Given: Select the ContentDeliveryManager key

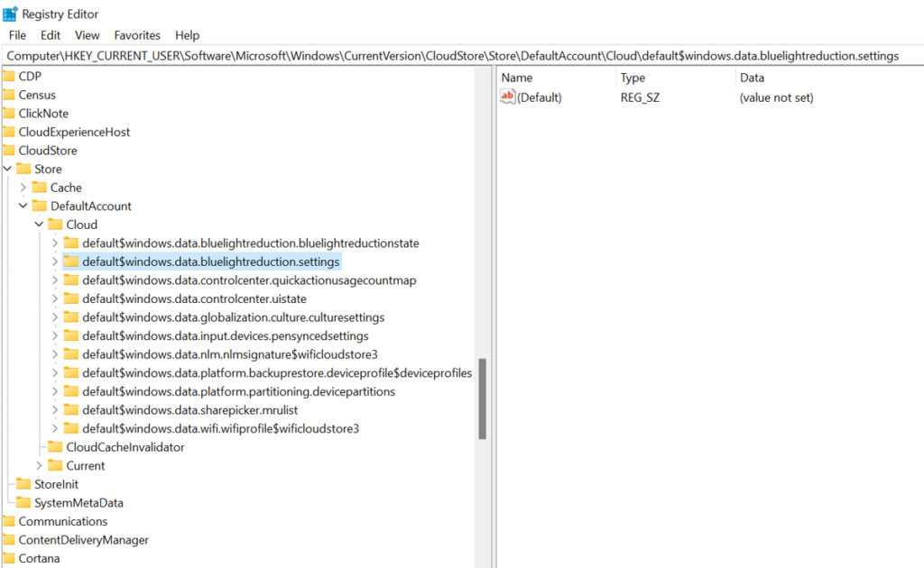Looking at the screenshot, I should (84, 540).
